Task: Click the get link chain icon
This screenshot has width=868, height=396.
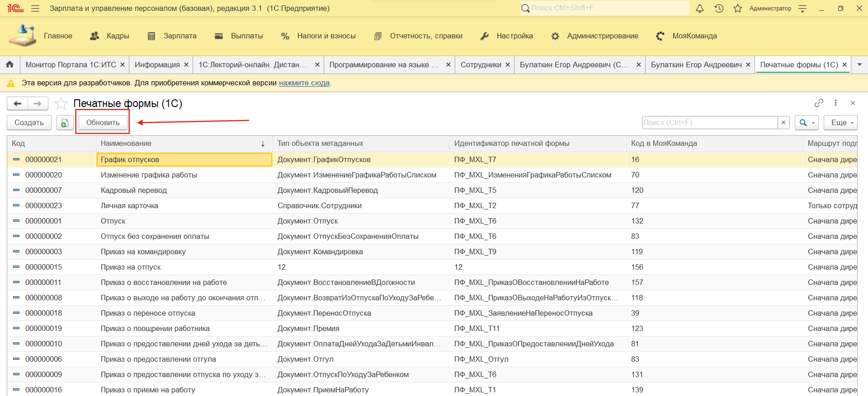Action: (819, 103)
